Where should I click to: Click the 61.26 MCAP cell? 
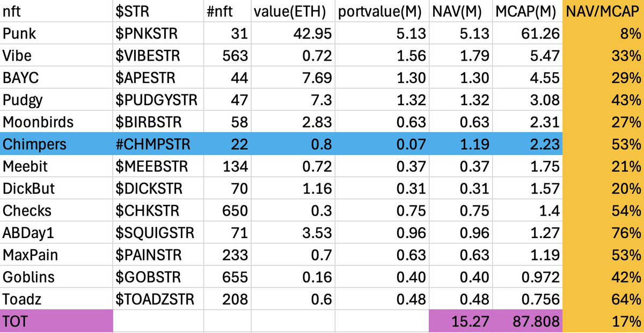point(528,34)
